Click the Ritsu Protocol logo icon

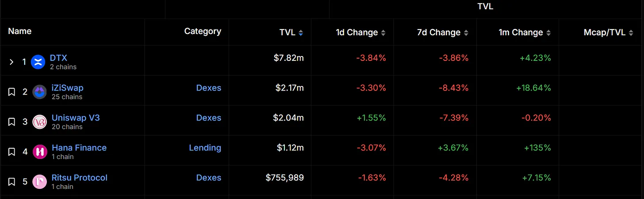click(40, 182)
